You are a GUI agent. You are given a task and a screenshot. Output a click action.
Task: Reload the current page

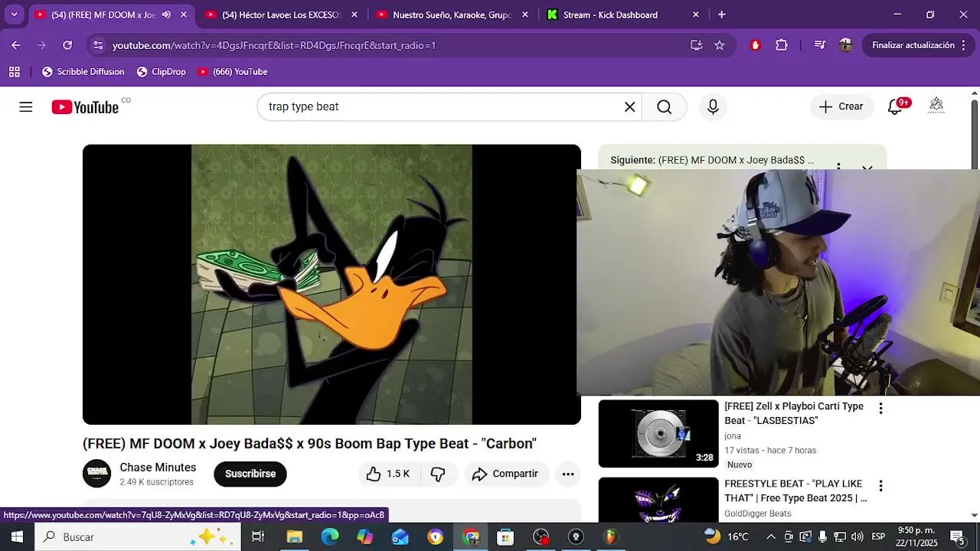67,45
